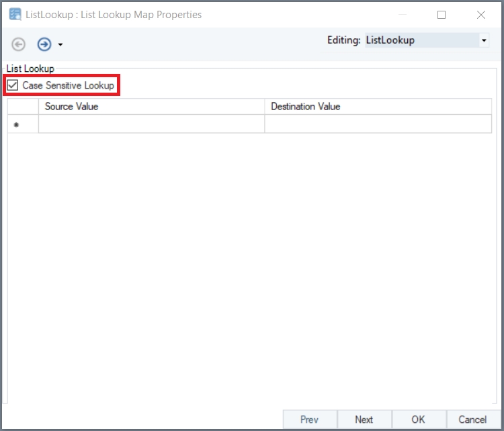504x431 pixels.
Task: Expand the Editing combo box arrow
Action: pyautogui.click(x=484, y=40)
